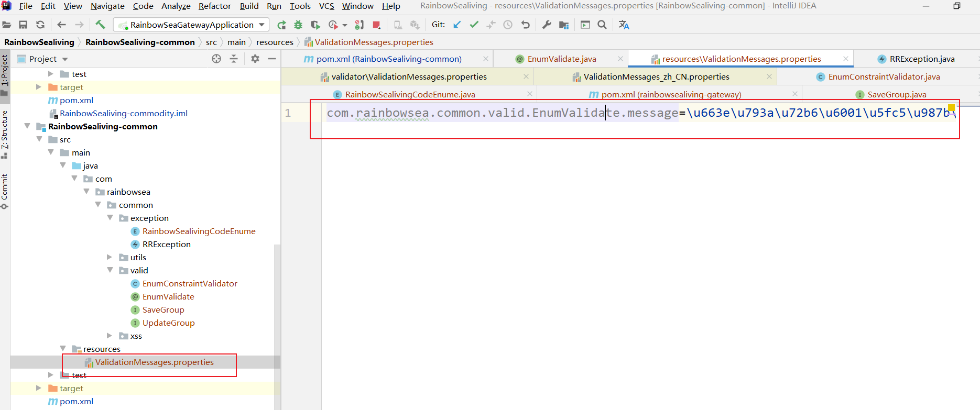Hide the Project panel with minus icon
Viewport: 980px width, 410px height.
tap(272, 59)
